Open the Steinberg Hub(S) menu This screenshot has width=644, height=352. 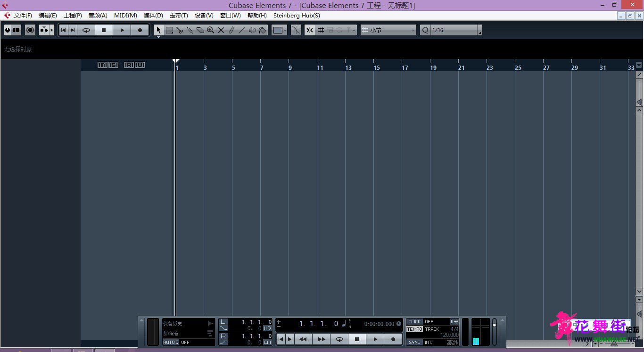coord(297,16)
